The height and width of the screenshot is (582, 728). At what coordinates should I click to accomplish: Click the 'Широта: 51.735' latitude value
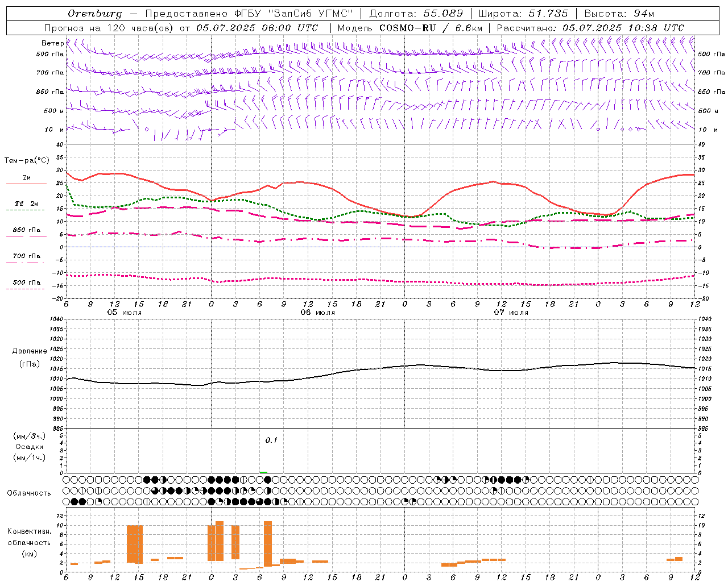[523, 14]
